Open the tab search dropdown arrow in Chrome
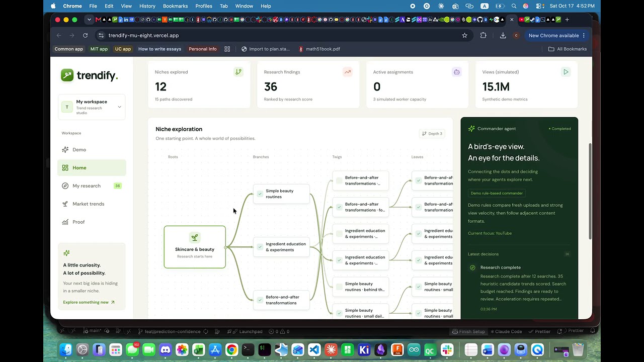 coord(89,20)
